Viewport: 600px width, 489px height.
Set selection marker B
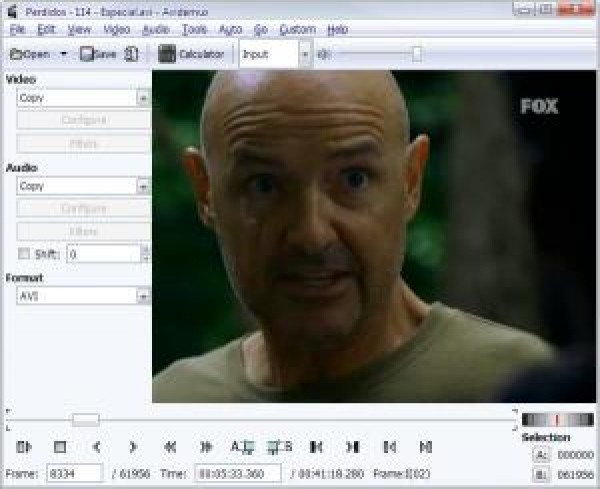click(x=280, y=447)
